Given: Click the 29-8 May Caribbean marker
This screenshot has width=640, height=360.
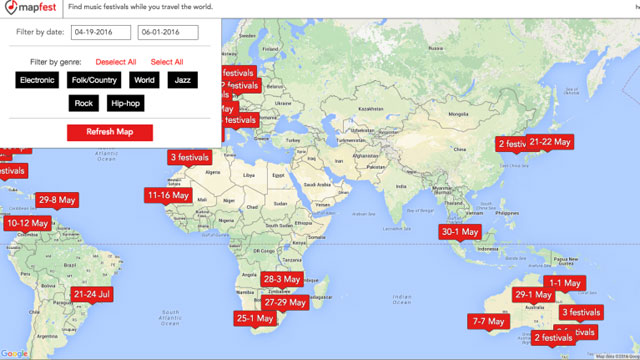Looking at the screenshot, I should pyautogui.click(x=57, y=200).
